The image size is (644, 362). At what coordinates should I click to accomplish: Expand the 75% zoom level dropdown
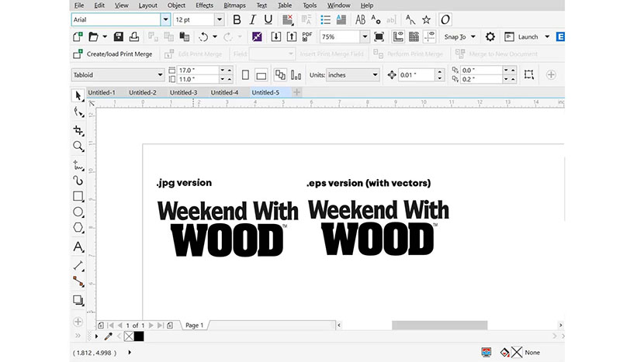(x=364, y=36)
